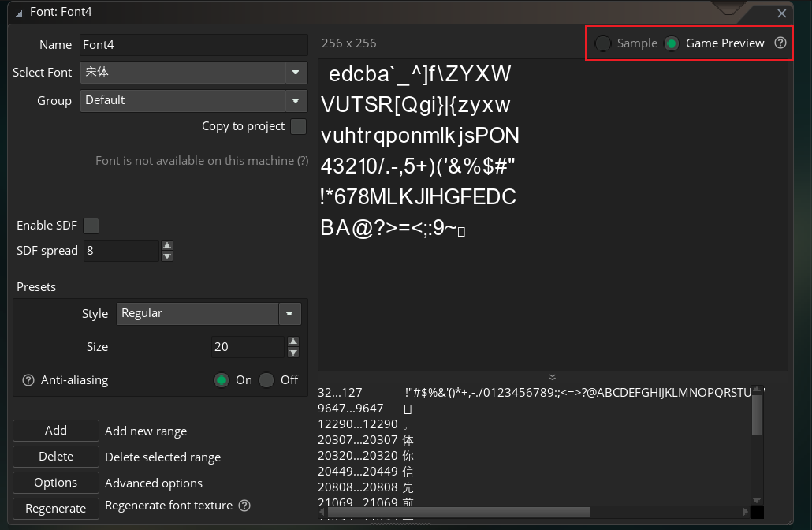The height and width of the screenshot is (530, 812).
Task: Open the Select Font dropdown
Action: click(x=296, y=73)
